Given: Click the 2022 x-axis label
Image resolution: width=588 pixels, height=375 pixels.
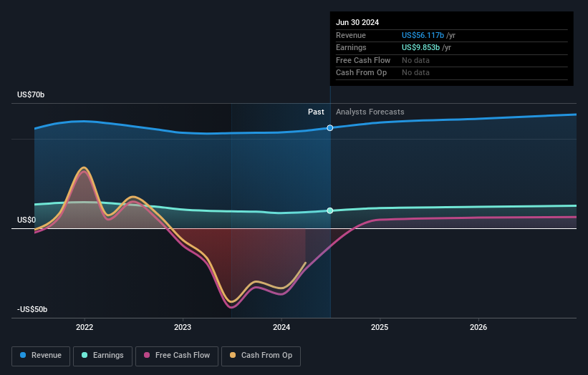Looking at the screenshot, I should click(x=85, y=328).
